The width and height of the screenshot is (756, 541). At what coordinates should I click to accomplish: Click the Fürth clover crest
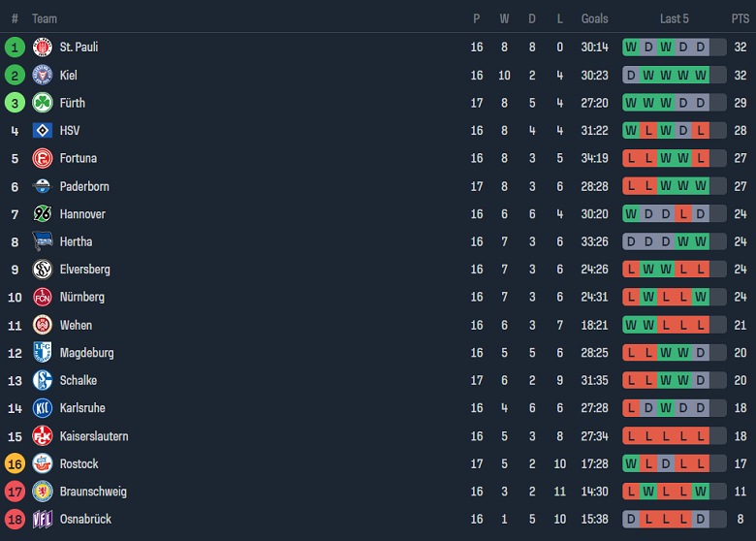pyautogui.click(x=42, y=103)
